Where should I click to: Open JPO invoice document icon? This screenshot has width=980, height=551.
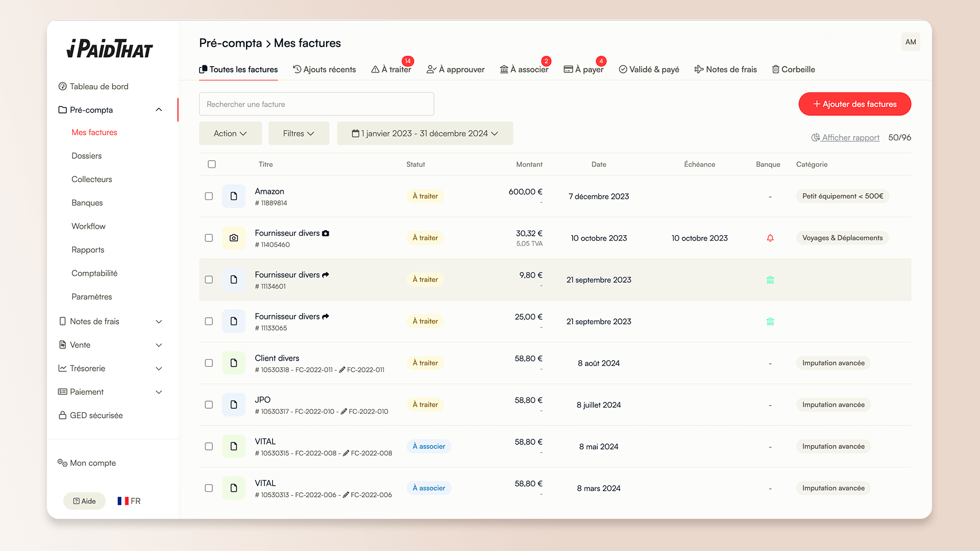coord(234,405)
